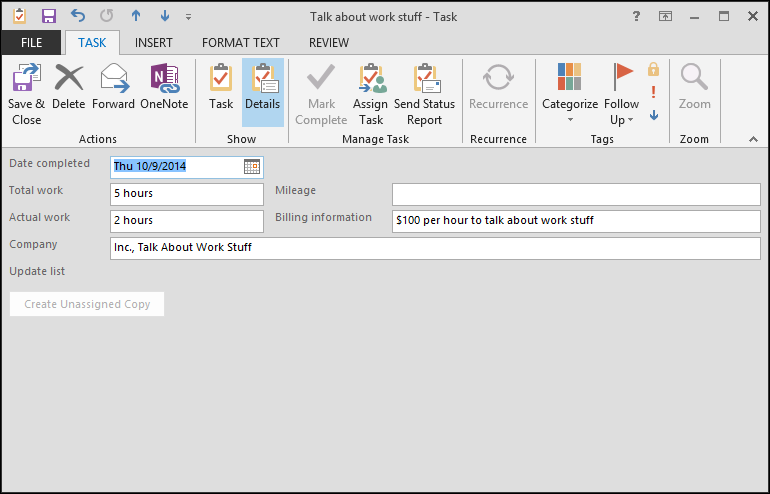Click the Save icon in the quick access toolbar
The height and width of the screenshot is (494, 770).
coord(49,16)
